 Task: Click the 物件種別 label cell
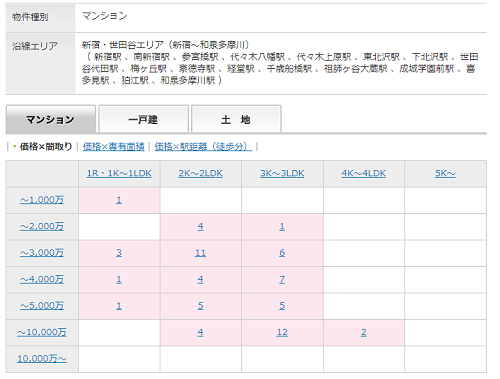click(x=40, y=18)
